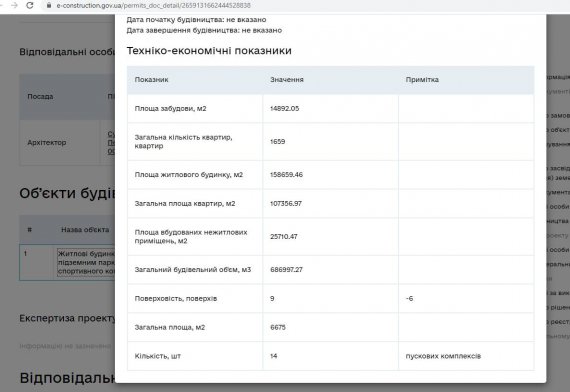Click 'Площа житлового будинку, м2' label
The image size is (570, 392).
point(188,175)
